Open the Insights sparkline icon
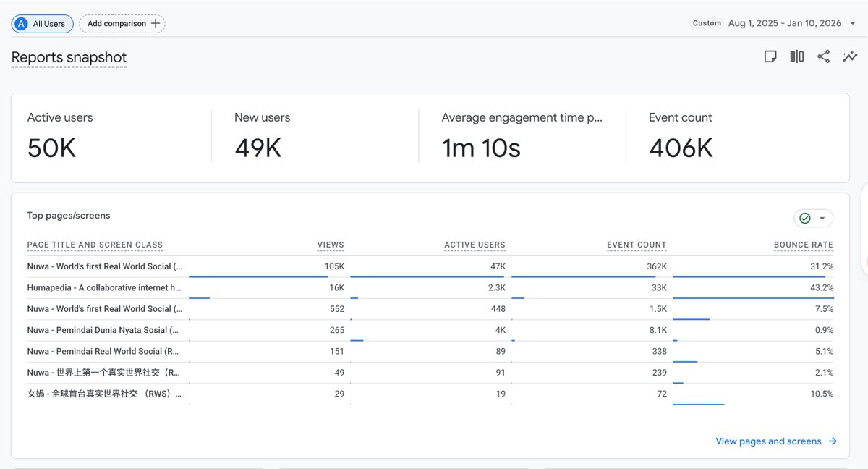This screenshot has height=469, width=868. [x=850, y=56]
